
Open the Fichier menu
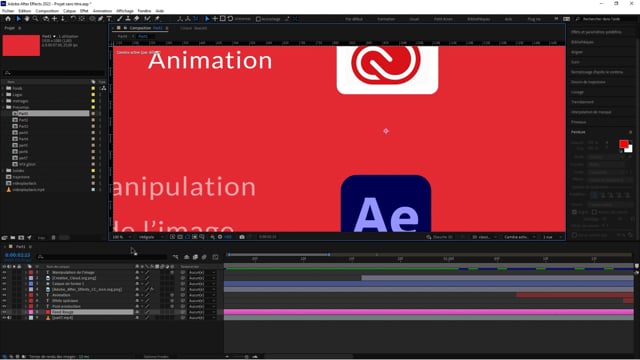pos(8,11)
